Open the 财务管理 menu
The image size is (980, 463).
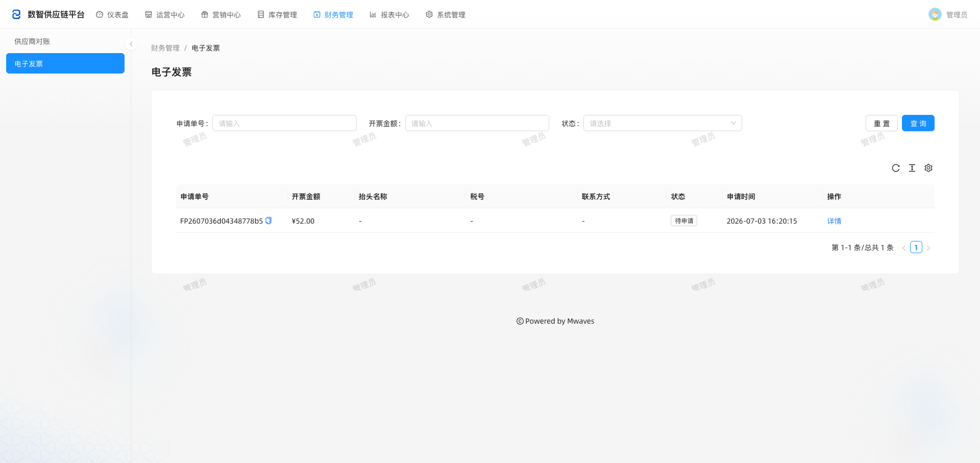(x=333, y=15)
